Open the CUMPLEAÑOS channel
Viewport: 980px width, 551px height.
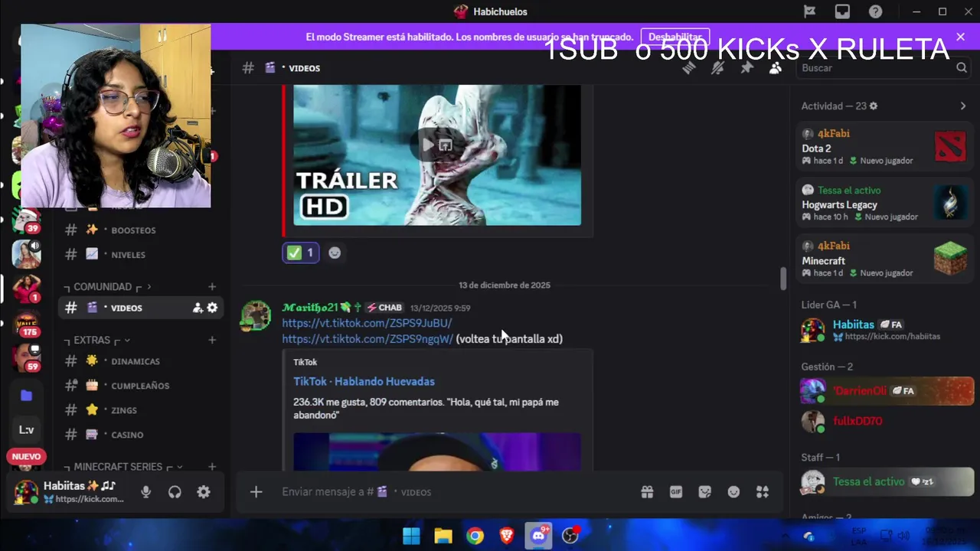tap(141, 386)
